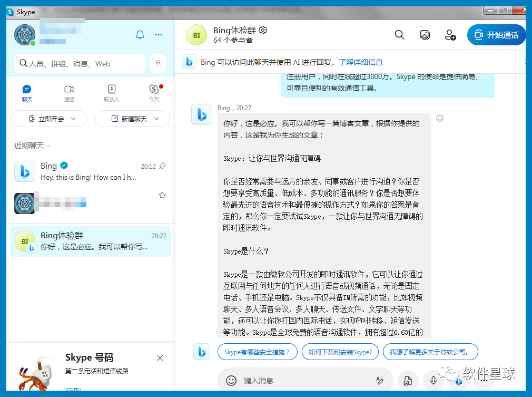
Task: React to Bing's message with emoji
Action: tap(440, 118)
